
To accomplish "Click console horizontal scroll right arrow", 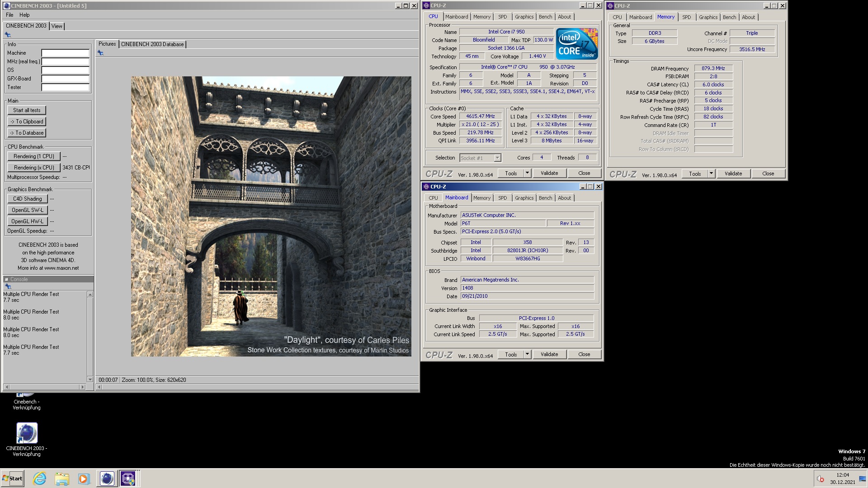I will [x=82, y=387].
